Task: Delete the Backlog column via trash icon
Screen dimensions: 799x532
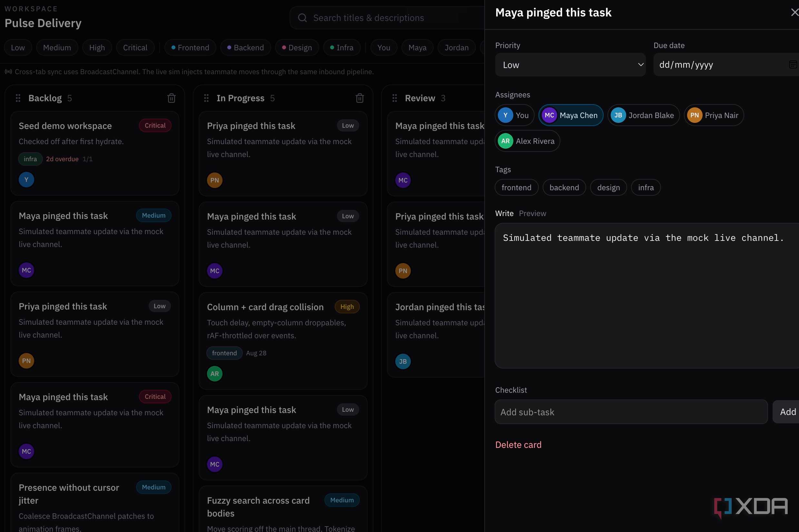Action: pyautogui.click(x=171, y=98)
